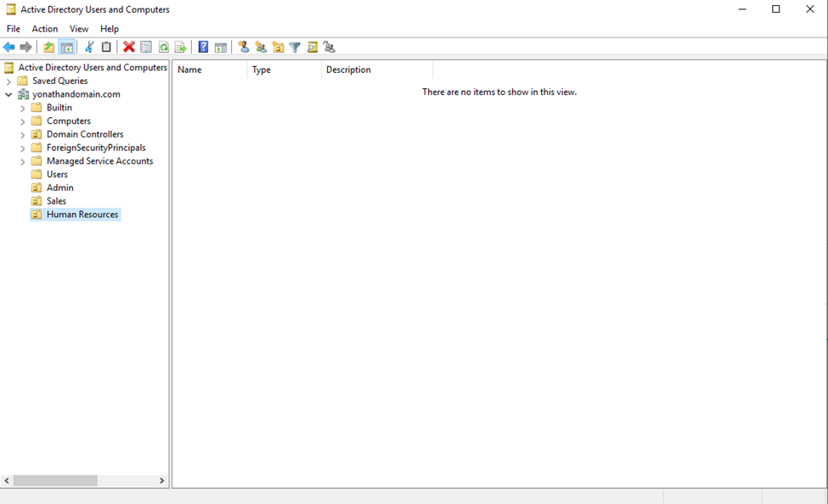Image resolution: width=828 pixels, height=504 pixels.
Task: Select the Builtin tree item
Action: point(59,107)
